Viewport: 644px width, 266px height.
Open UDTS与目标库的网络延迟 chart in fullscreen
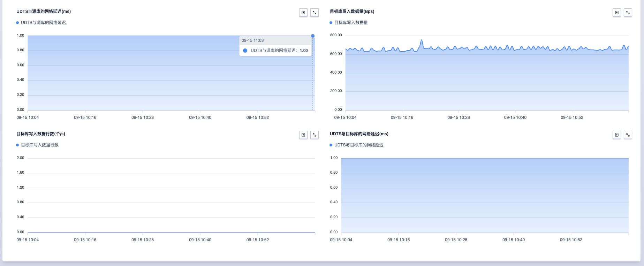pyautogui.click(x=628, y=135)
